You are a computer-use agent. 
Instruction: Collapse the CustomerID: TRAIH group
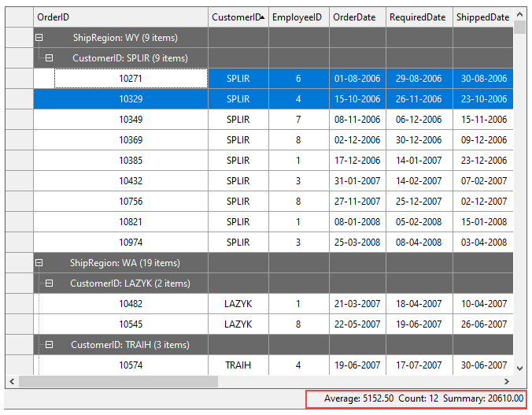[49, 345]
